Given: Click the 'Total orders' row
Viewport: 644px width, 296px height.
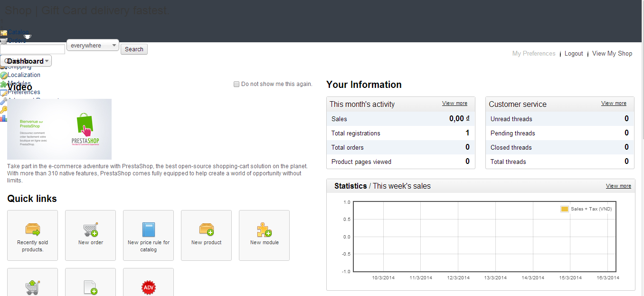Looking at the screenshot, I should (x=401, y=147).
